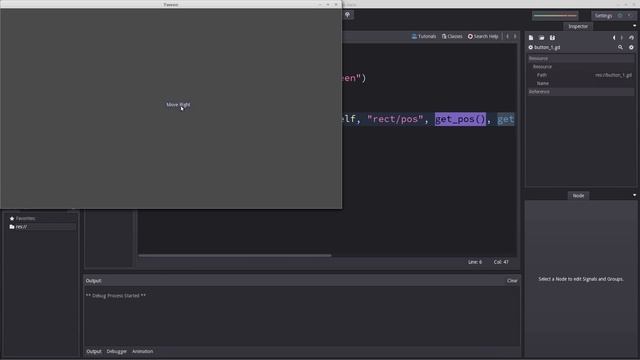Switch to the Debugger bottom tab
Image resolution: width=640 pixels, height=360 pixels.
click(116, 351)
